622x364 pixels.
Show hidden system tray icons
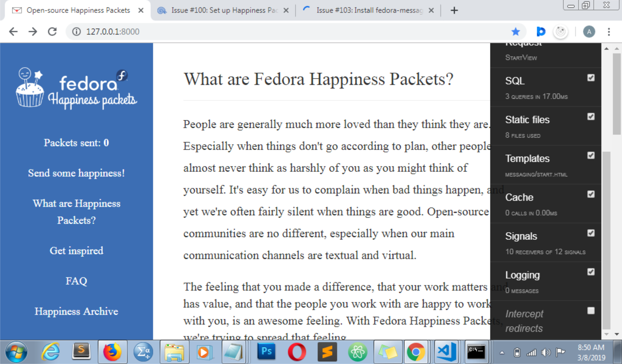(502, 353)
